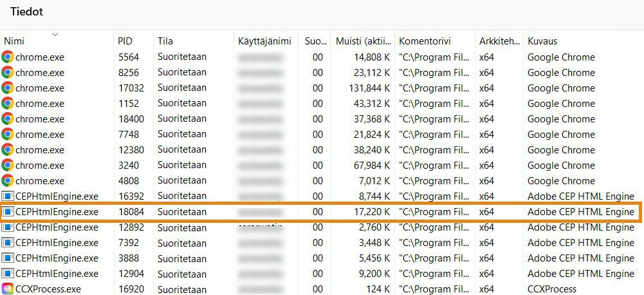The height and width of the screenshot is (295, 644).
Task: Click x64 architecture cell for PID 3240
Action: point(486,165)
